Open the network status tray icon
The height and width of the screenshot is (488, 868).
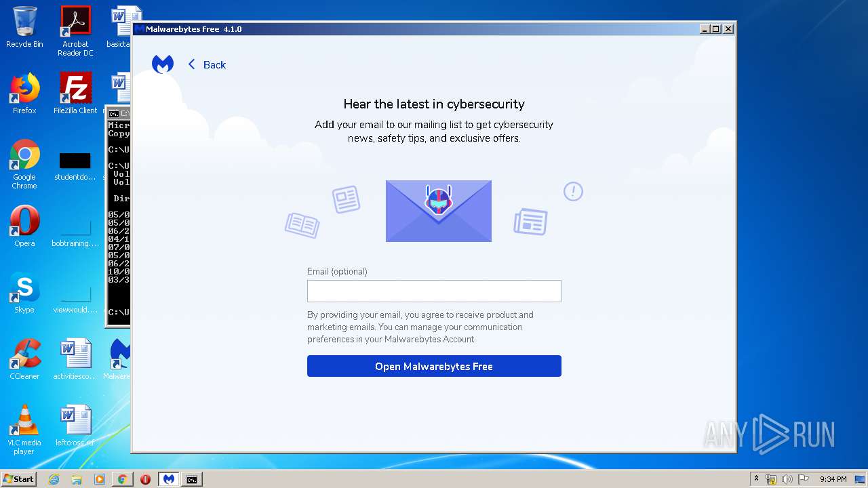click(x=771, y=479)
